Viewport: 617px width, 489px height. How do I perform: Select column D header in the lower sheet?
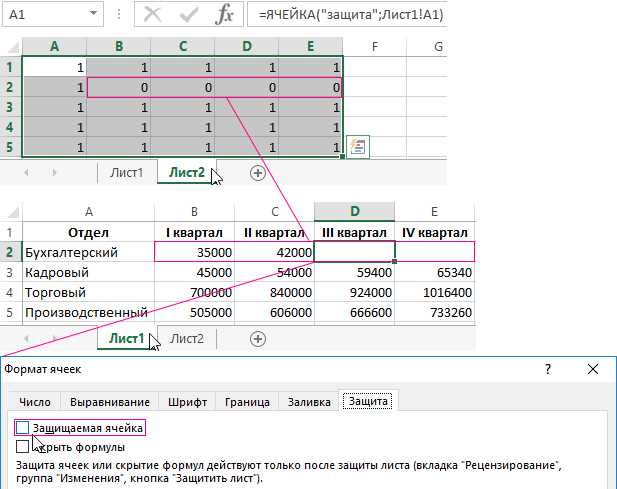tap(355, 211)
